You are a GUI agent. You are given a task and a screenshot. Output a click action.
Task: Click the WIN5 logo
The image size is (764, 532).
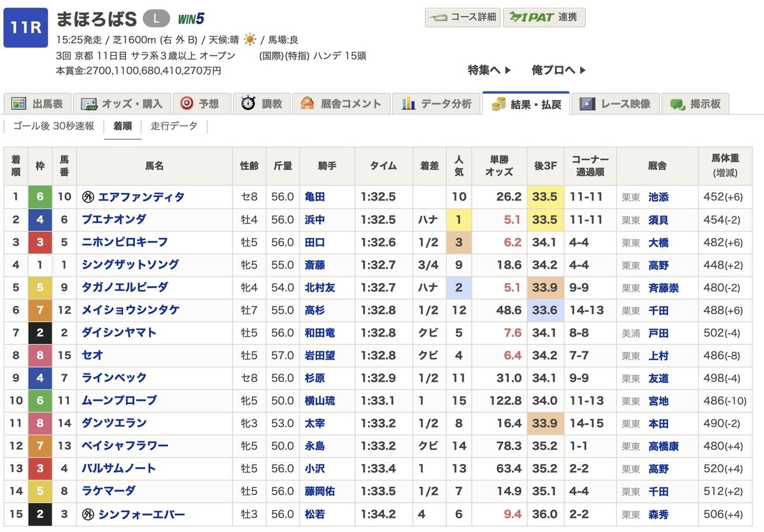pyautogui.click(x=190, y=18)
